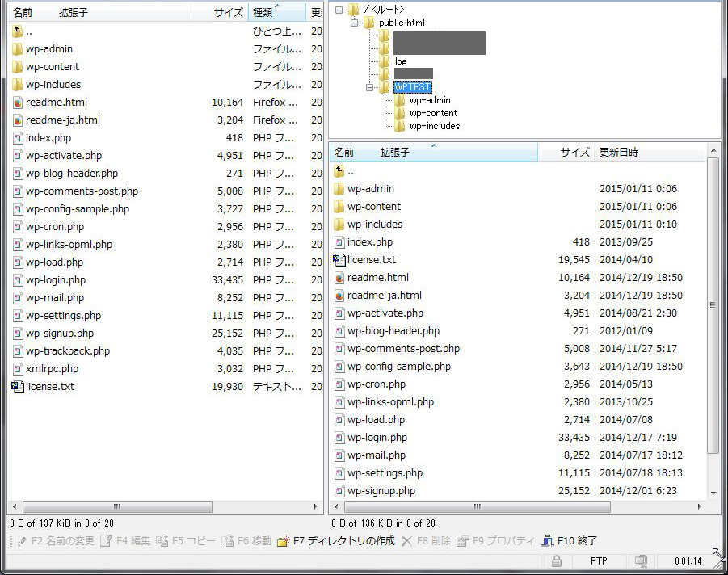Click the wp-login.php file icon in remote panel
The height and width of the screenshot is (575, 728).
339,438
